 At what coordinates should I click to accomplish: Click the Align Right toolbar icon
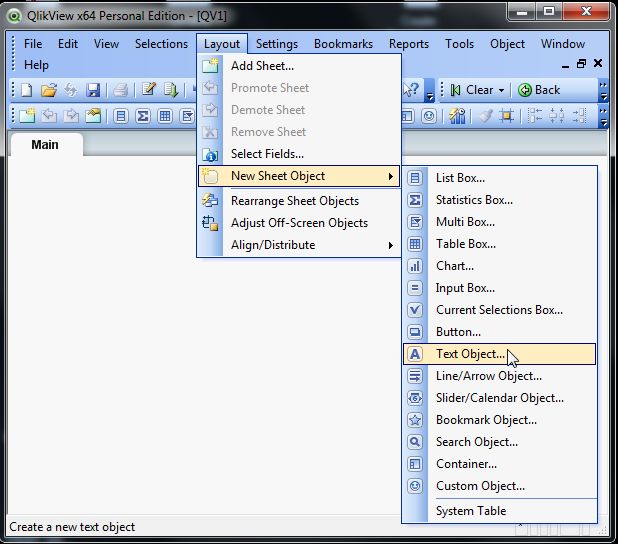579,116
